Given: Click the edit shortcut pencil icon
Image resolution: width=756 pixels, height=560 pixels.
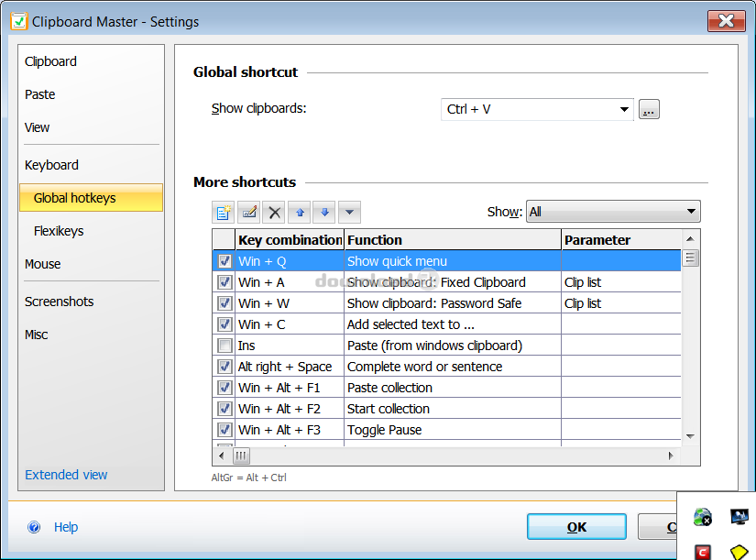Looking at the screenshot, I should click(247, 213).
